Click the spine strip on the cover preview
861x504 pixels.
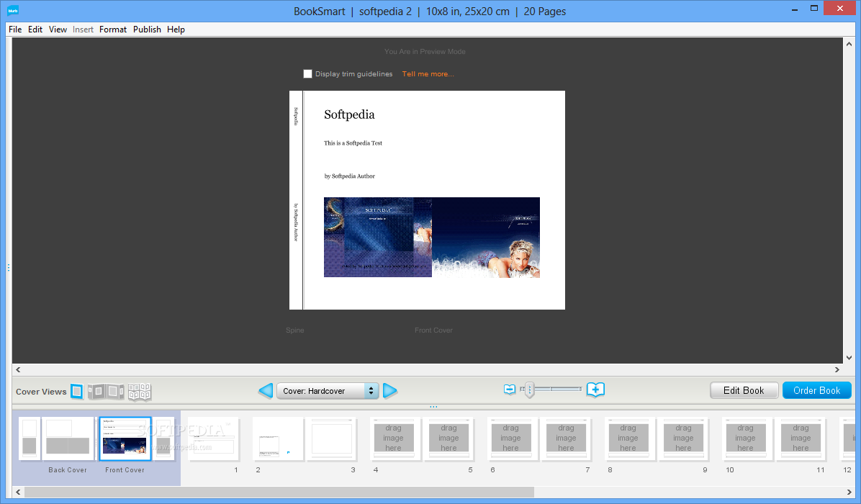coord(296,200)
